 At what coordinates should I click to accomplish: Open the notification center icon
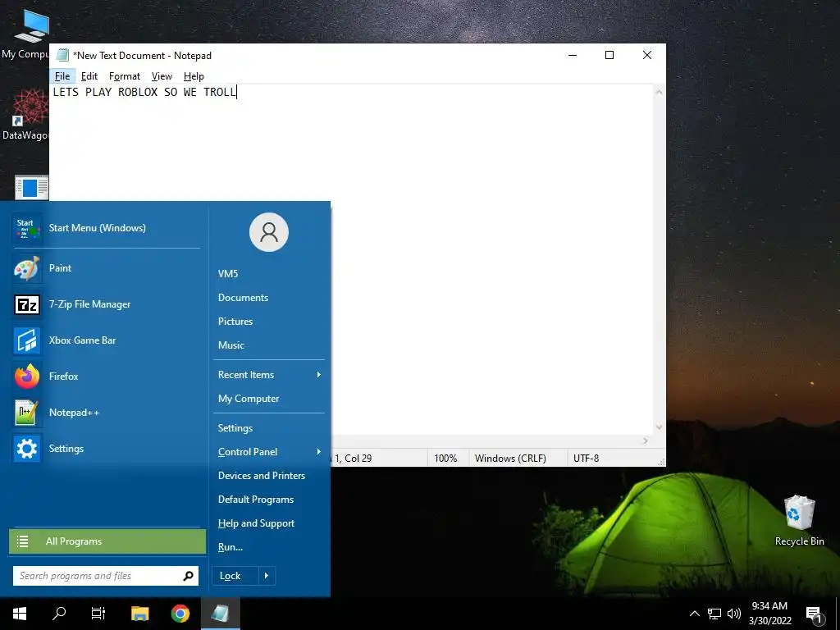click(815, 614)
